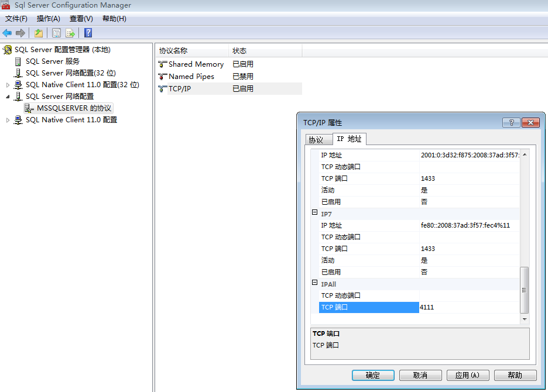Click the SQL Native Client 11.0 配置(32 位) icon
Image resolution: width=548 pixels, height=392 pixels.
click(18, 85)
